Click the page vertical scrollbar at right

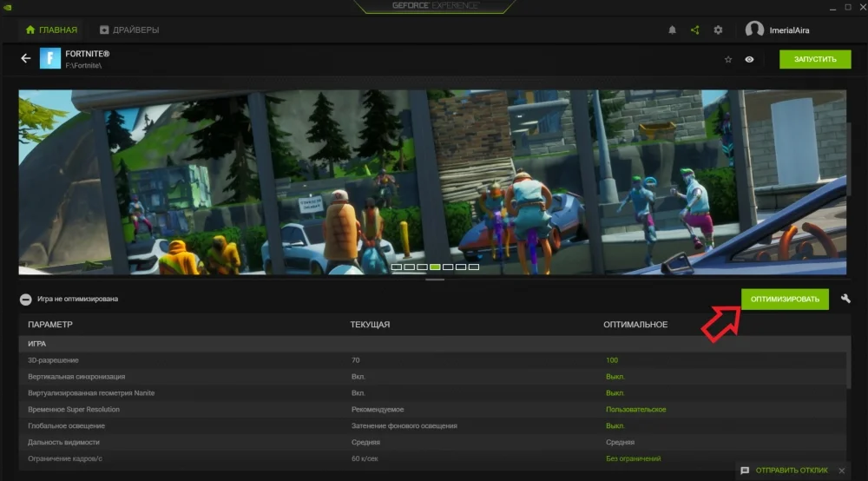point(849,159)
